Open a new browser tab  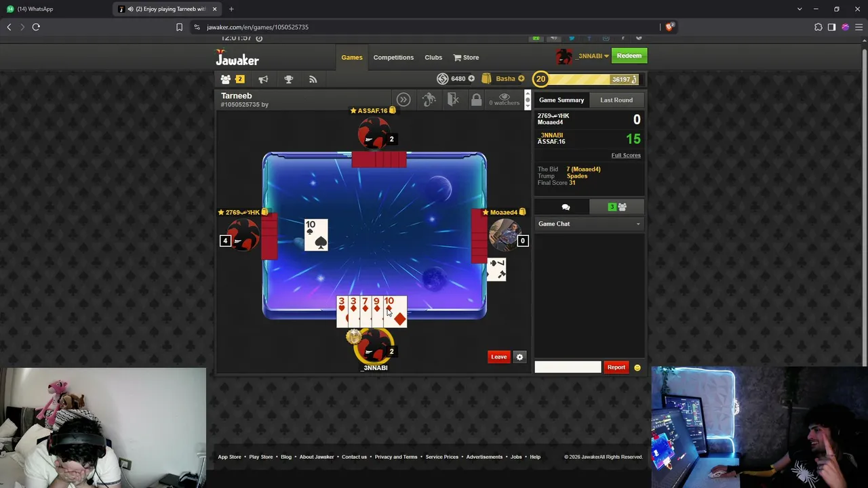point(231,9)
